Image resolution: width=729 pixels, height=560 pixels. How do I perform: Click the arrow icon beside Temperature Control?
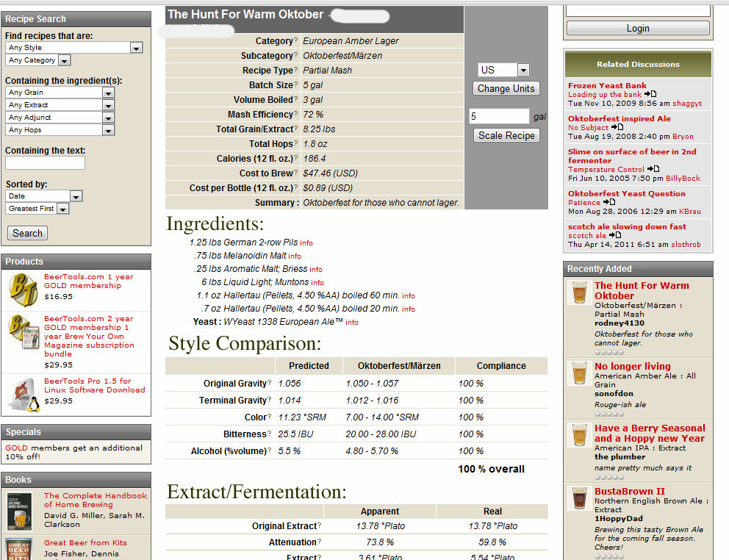pyautogui.click(x=652, y=169)
